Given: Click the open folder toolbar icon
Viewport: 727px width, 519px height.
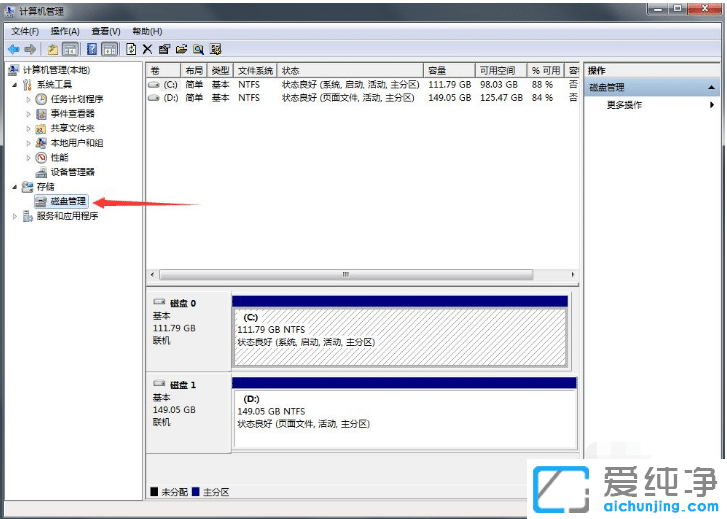Looking at the screenshot, I should (x=181, y=48).
